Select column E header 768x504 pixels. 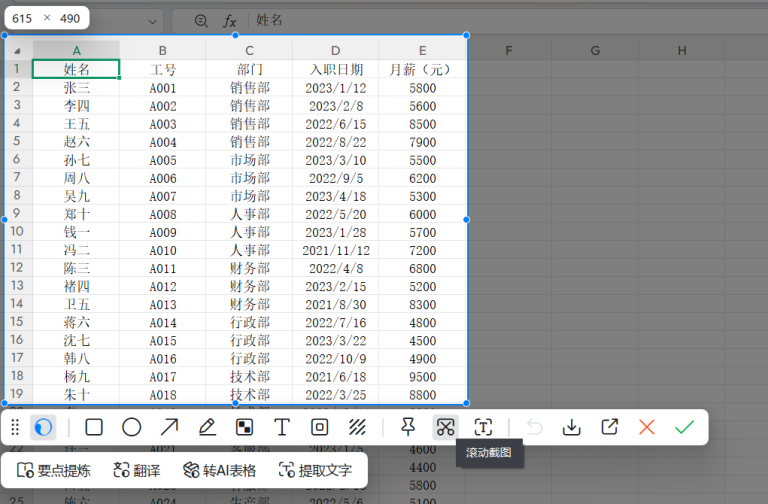tap(422, 50)
